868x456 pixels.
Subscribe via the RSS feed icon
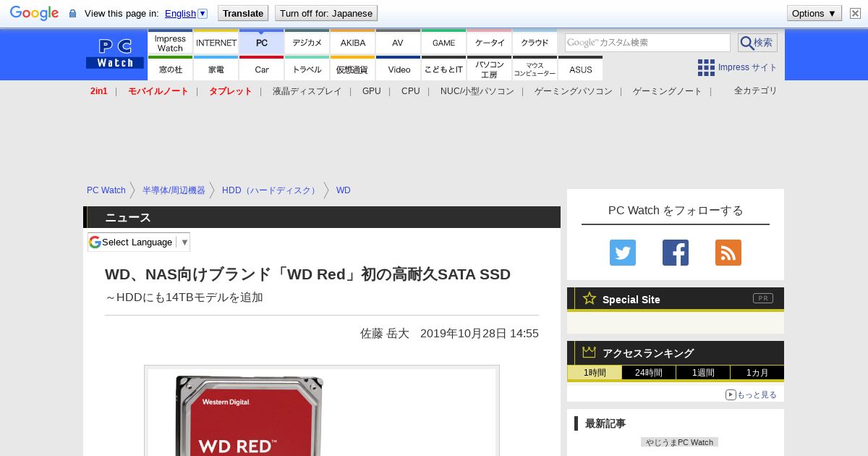728,253
